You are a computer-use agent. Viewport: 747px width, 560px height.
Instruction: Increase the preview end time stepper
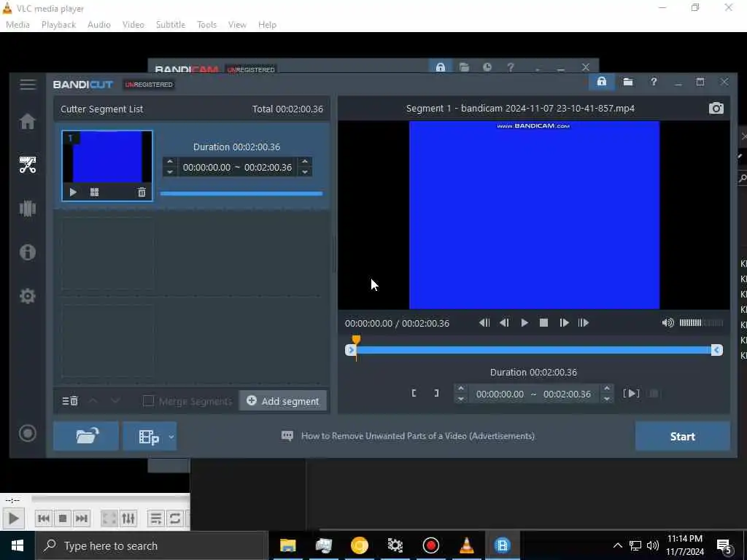[x=606, y=389]
